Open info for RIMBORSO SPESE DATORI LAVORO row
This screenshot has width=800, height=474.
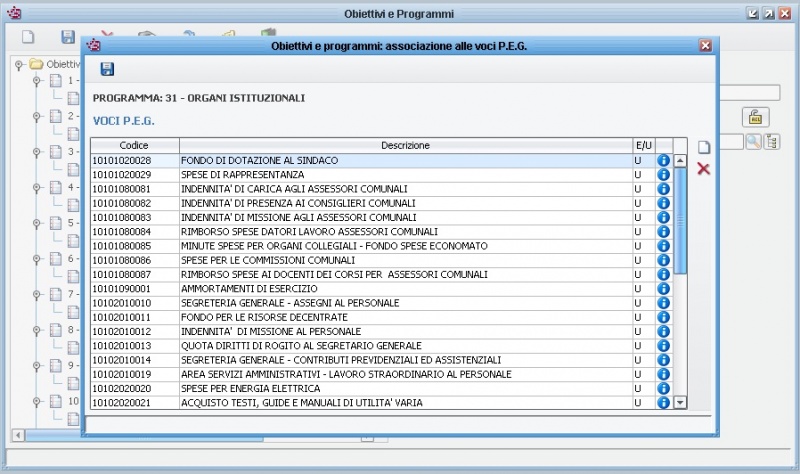[663, 232]
